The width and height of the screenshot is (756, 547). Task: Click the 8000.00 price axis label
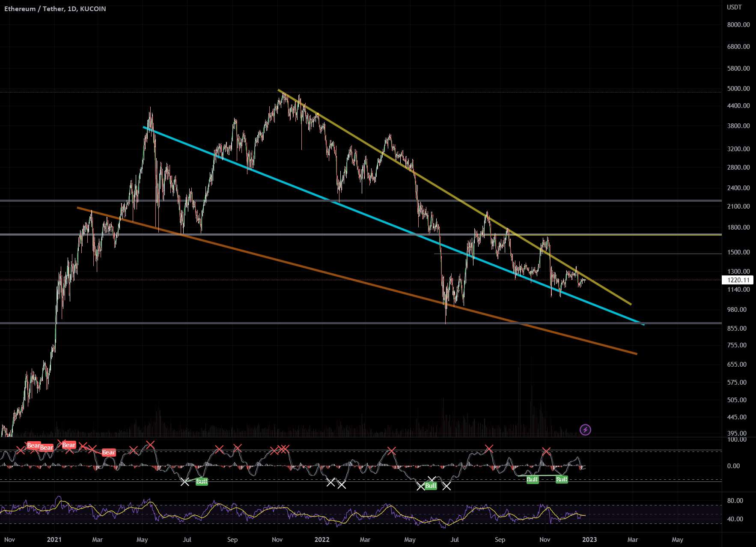738,25
